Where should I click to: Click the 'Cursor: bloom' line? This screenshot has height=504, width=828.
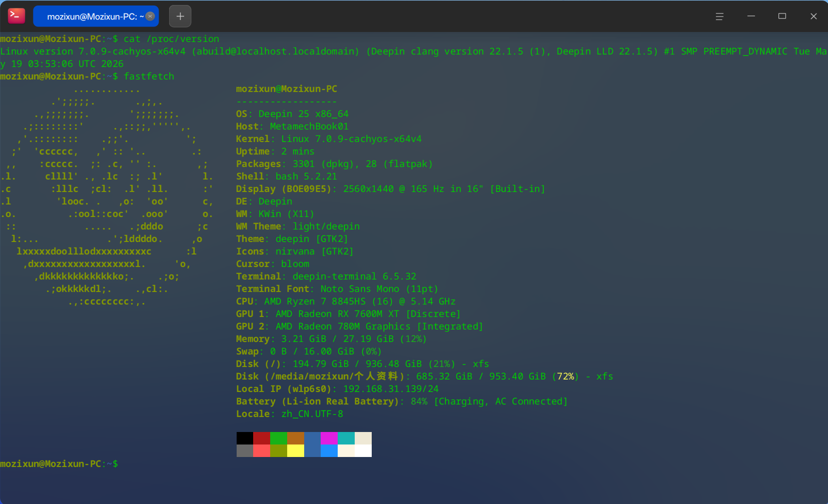pyautogui.click(x=273, y=264)
